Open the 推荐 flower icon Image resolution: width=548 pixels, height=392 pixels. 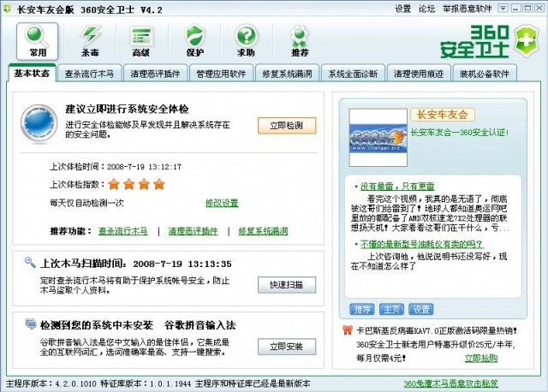point(300,41)
